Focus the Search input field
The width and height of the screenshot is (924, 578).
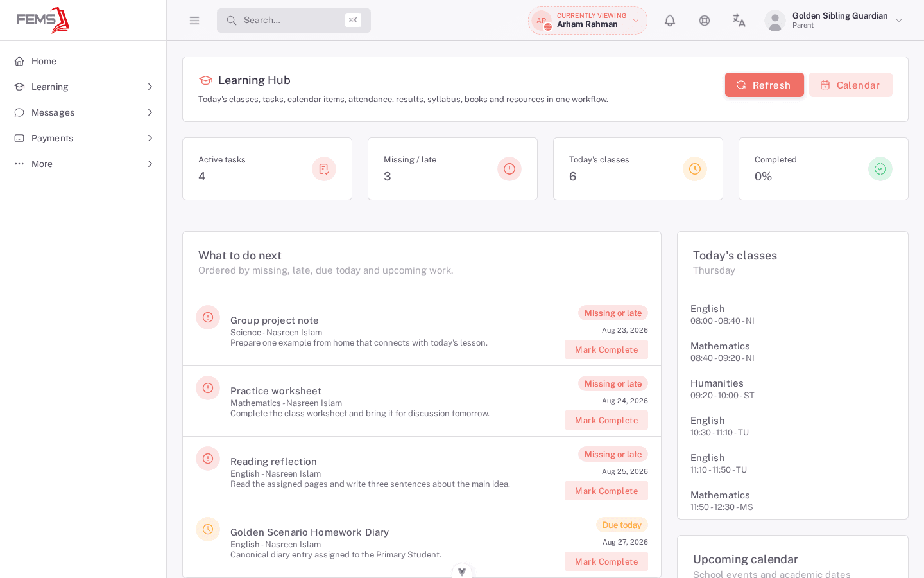click(x=294, y=21)
